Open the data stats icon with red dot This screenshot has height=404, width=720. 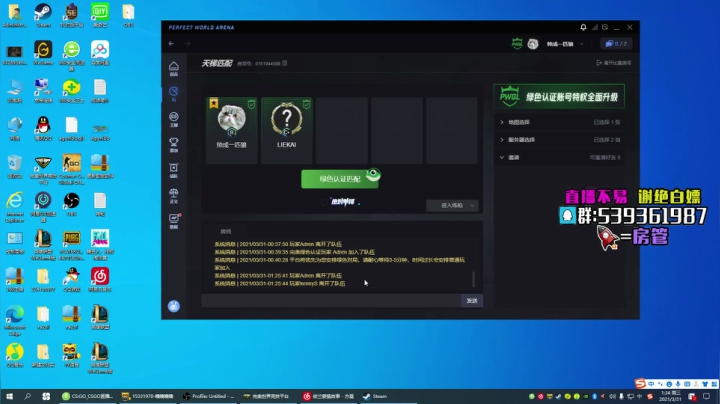click(x=174, y=221)
